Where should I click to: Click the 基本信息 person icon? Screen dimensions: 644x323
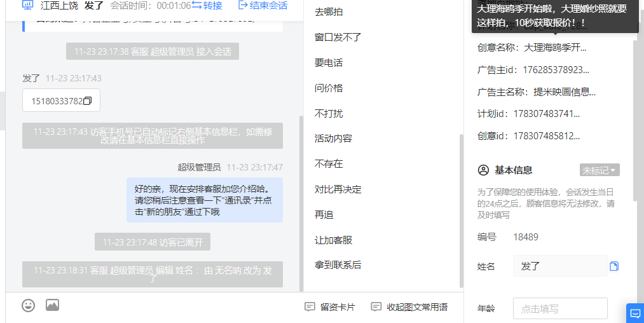click(x=483, y=170)
